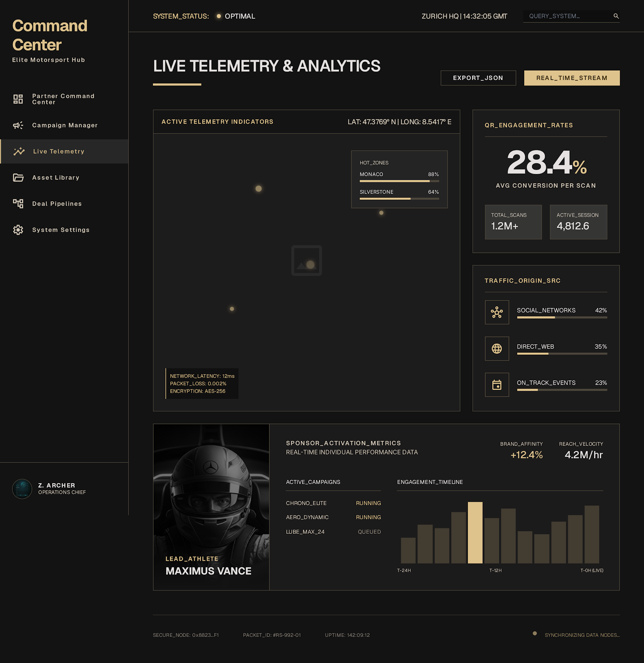Click the UPTIME: 142:09:12 footer text

point(347,635)
